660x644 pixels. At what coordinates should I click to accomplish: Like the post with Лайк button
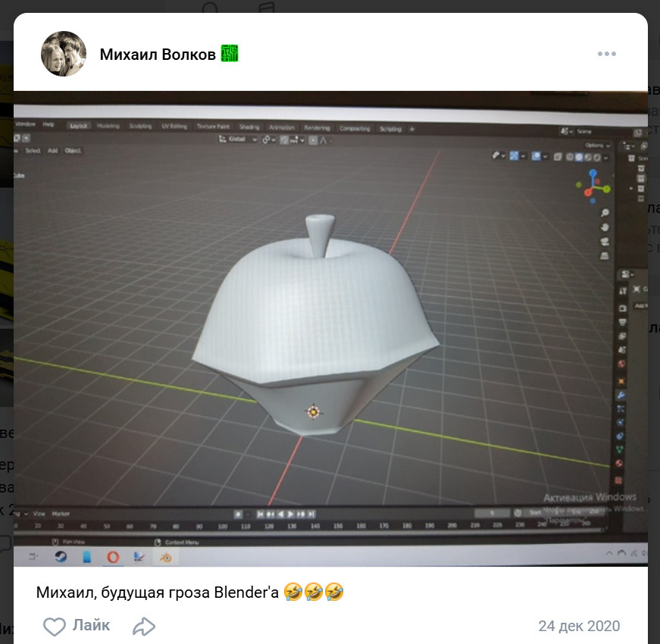pos(77,626)
